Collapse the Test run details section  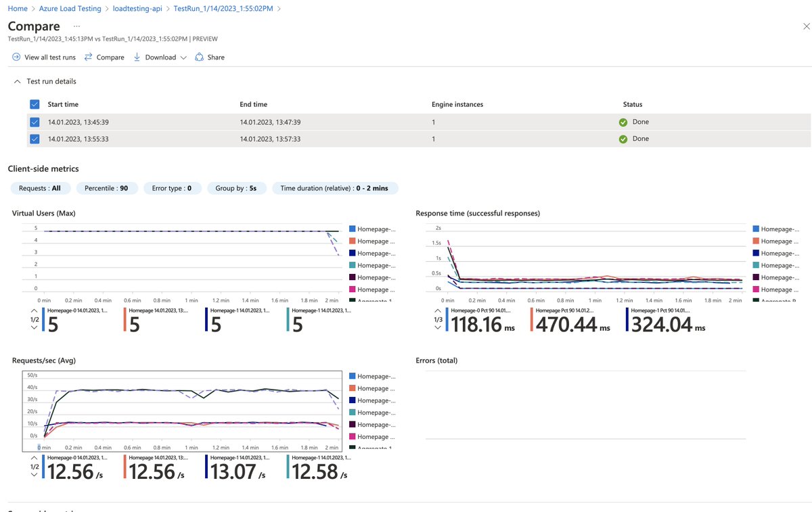(x=18, y=82)
